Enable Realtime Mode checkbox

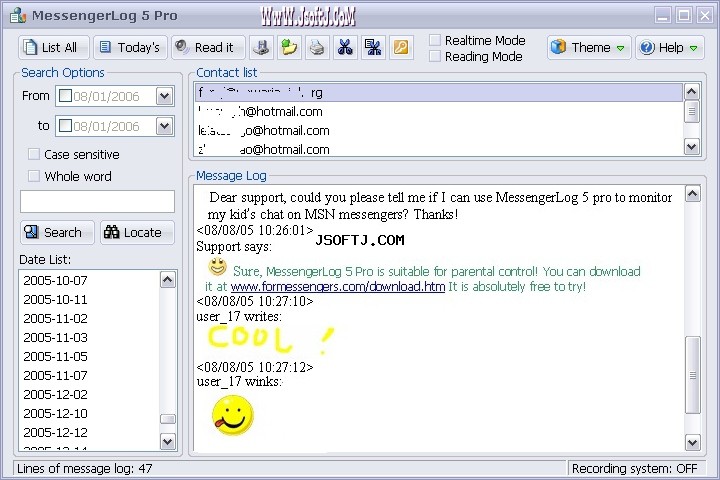click(x=434, y=40)
